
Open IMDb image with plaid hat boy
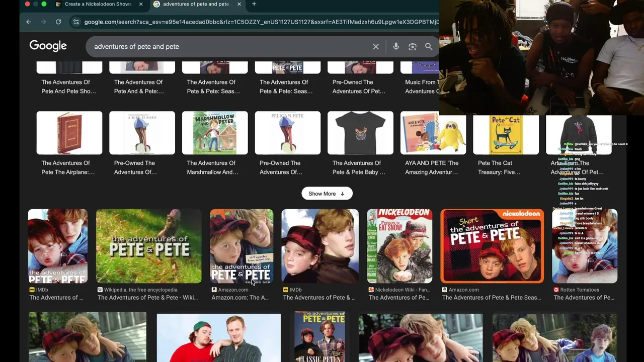[320, 246]
